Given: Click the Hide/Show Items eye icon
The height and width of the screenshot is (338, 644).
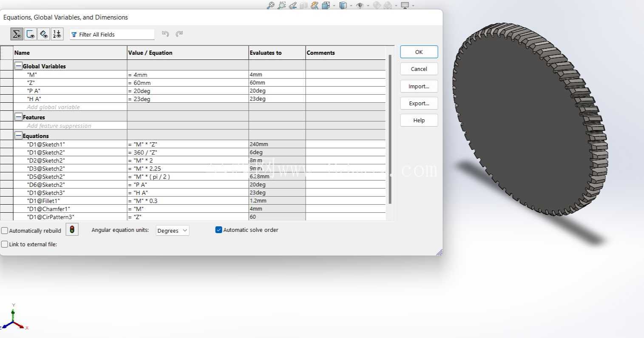Looking at the screenshot, I should [360, 6].
